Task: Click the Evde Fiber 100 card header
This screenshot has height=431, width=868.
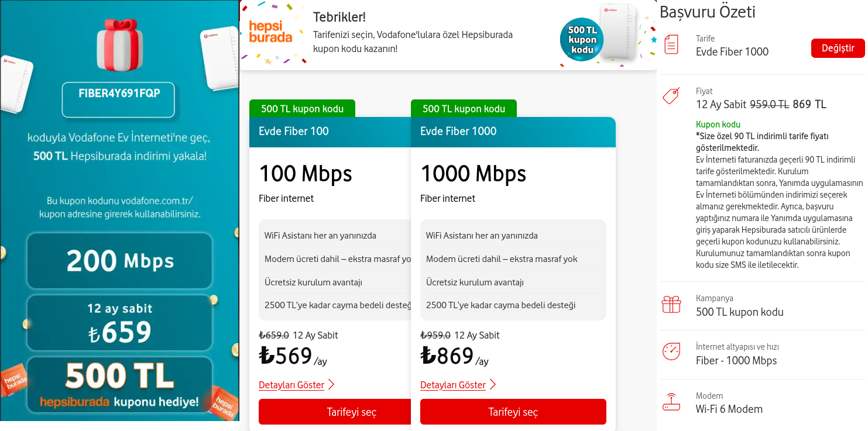Action: 330,132
